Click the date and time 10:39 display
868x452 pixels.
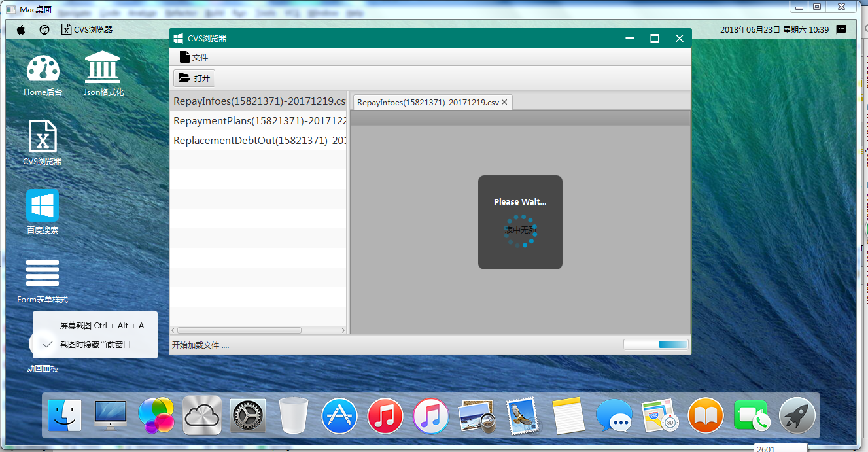(x=774, y=29)
